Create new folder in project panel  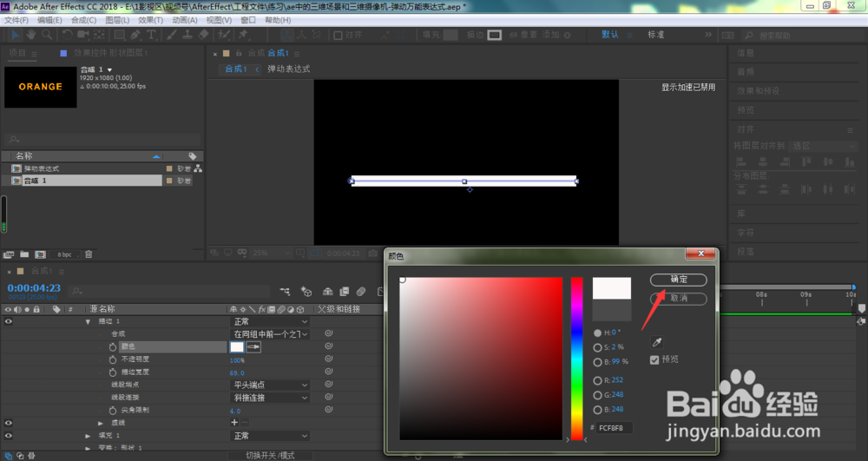(24, 254)
